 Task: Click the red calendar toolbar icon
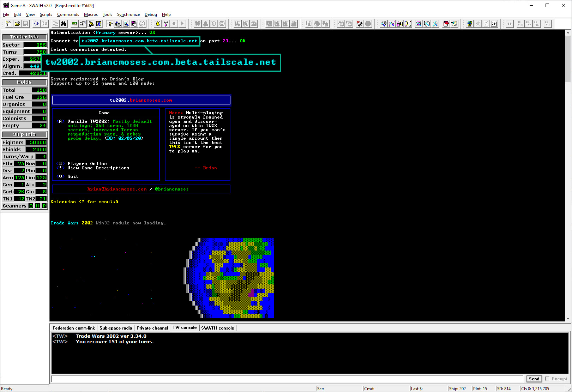click(x=446, y=24)
